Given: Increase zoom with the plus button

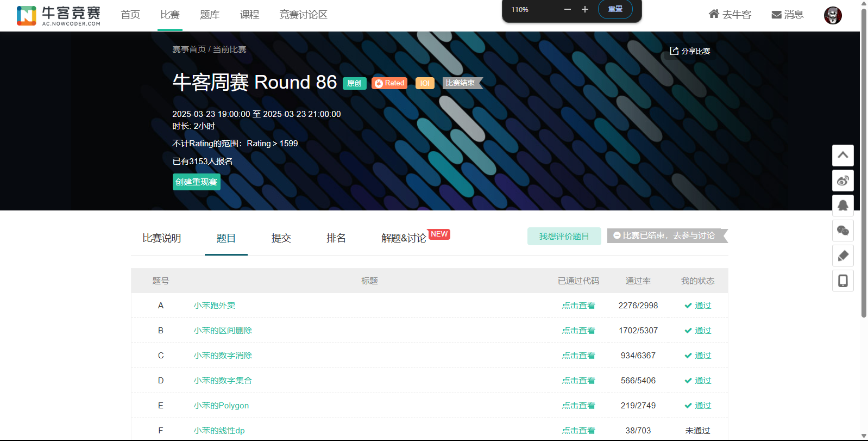Looking at the screenshot, I should (x=585, y=9).
